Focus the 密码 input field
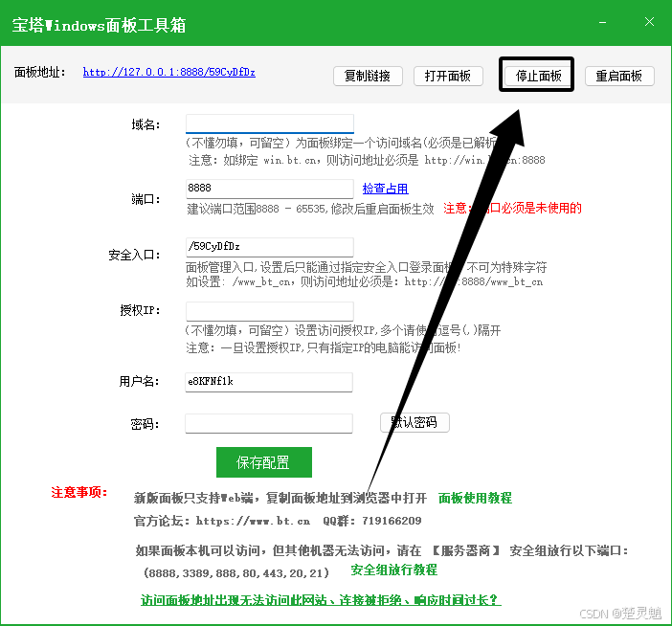The image size is (672, 626). coord(269,423)
